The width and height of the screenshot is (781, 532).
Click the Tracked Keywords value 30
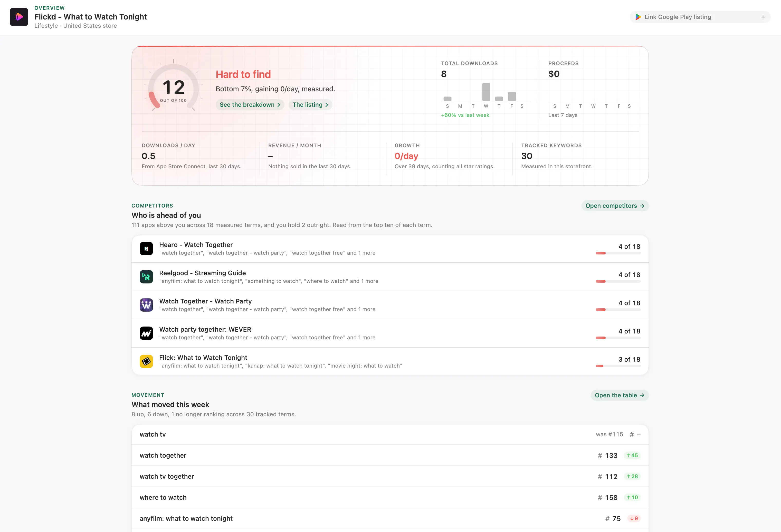click(527, 156)
